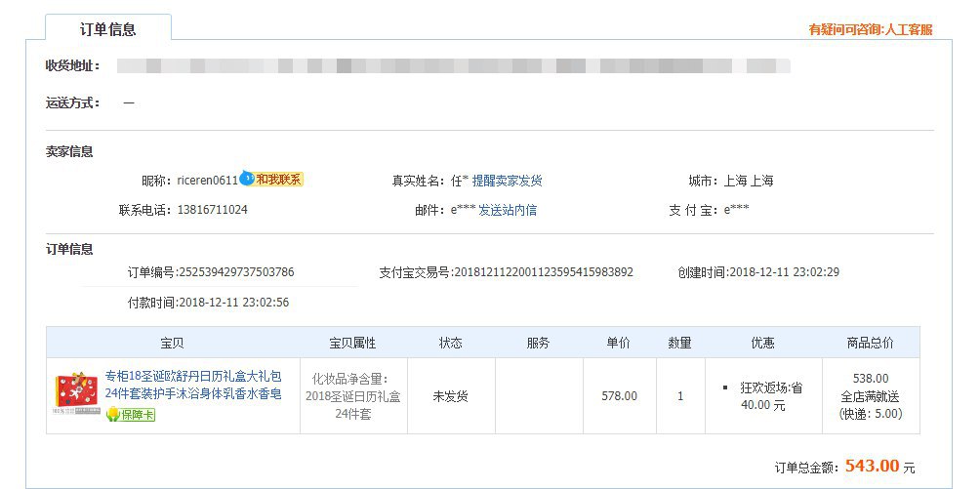The image size is (980, 489).
Task: Click the 宝贝 column header
Action: coord(173,343)
